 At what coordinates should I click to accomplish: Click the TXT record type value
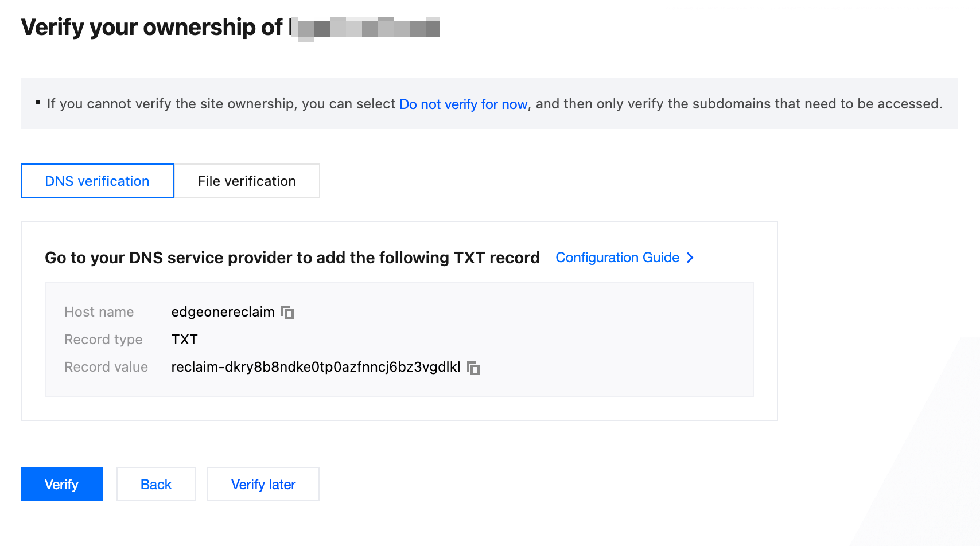coord(184,340)
